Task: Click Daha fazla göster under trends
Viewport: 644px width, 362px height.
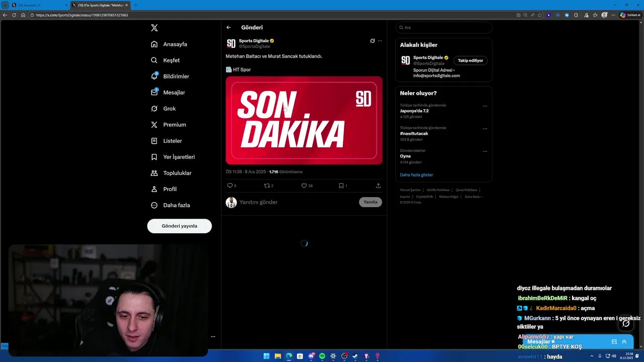Action: [x=417, y=175]
